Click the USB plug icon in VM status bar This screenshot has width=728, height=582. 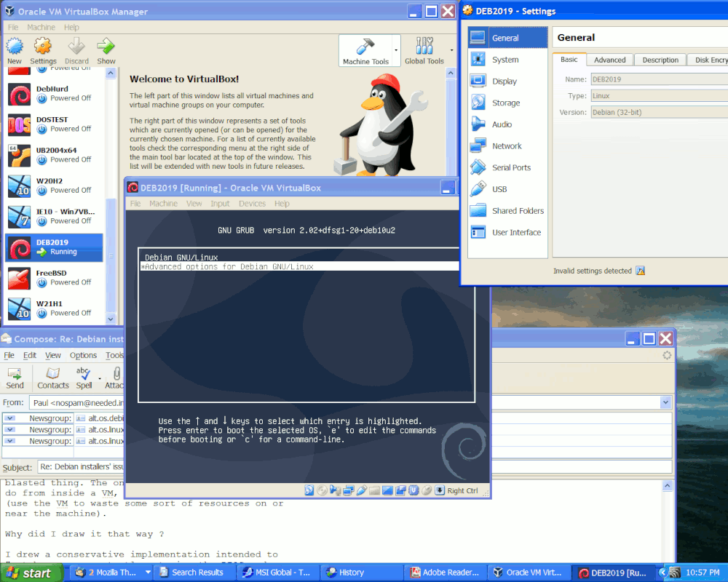[x=361, y=490]
